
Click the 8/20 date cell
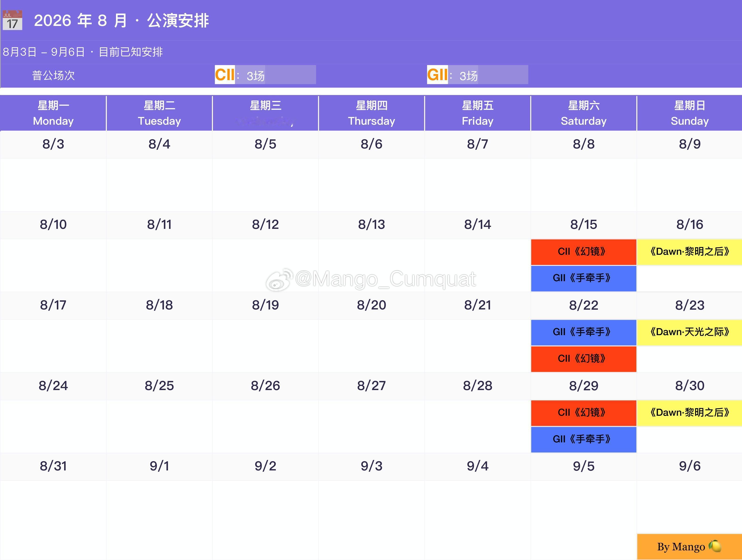point(371,305)
